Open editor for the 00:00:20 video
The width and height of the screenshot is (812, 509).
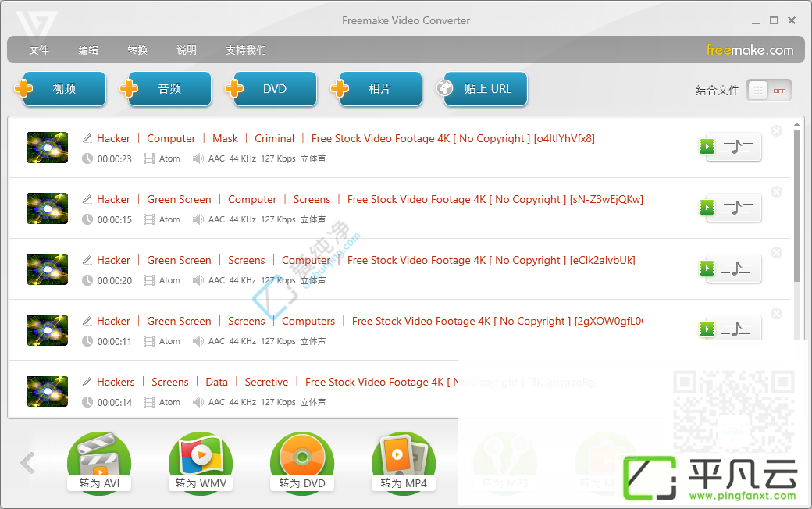click(737, 269)
